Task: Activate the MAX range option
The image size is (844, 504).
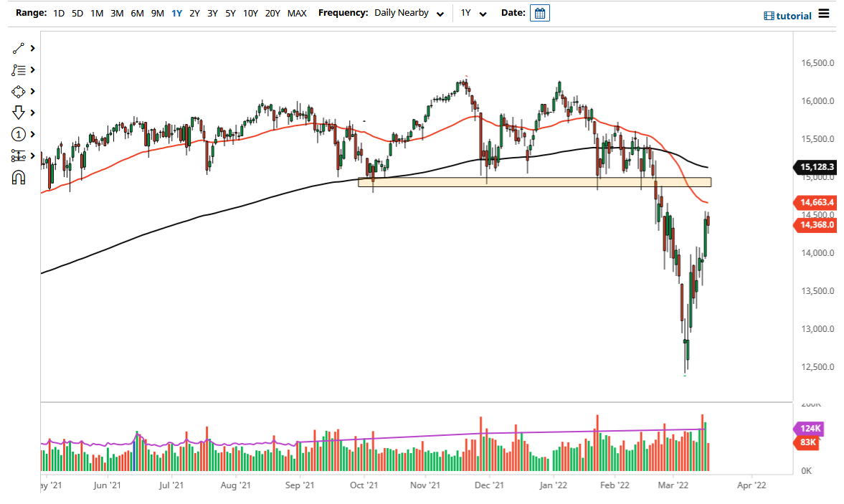Action: 297,13
